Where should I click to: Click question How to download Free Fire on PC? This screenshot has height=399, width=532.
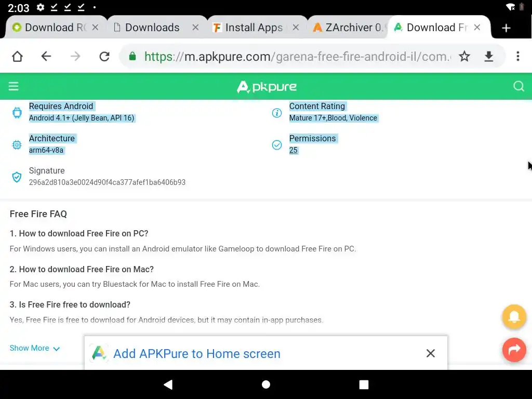click(x=79, y=233)
